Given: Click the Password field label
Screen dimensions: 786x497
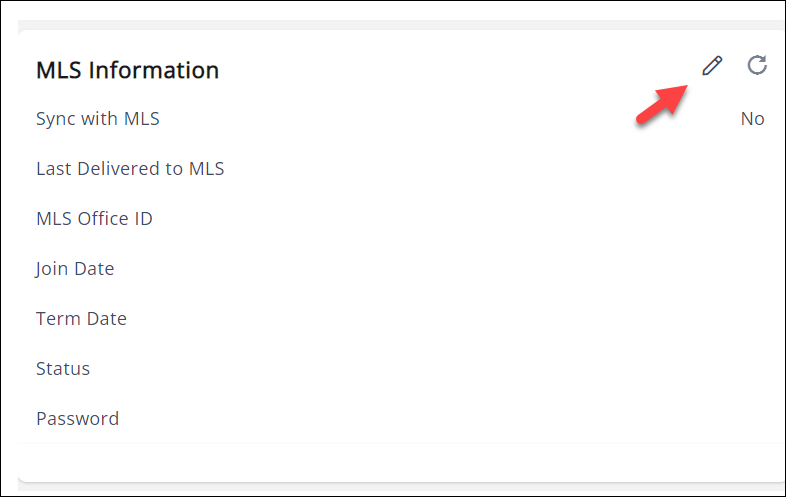Looking at the screenshot, I should [77, 419].
